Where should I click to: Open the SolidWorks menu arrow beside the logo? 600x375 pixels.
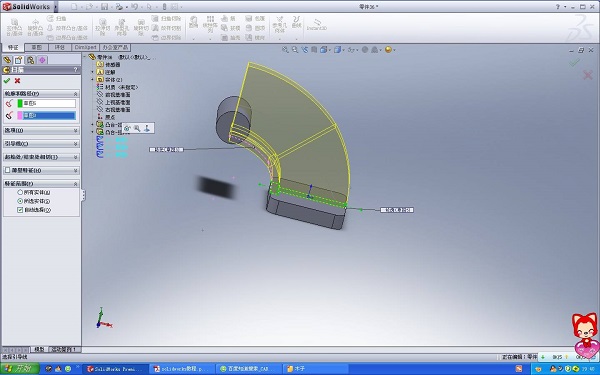(56, 7)
